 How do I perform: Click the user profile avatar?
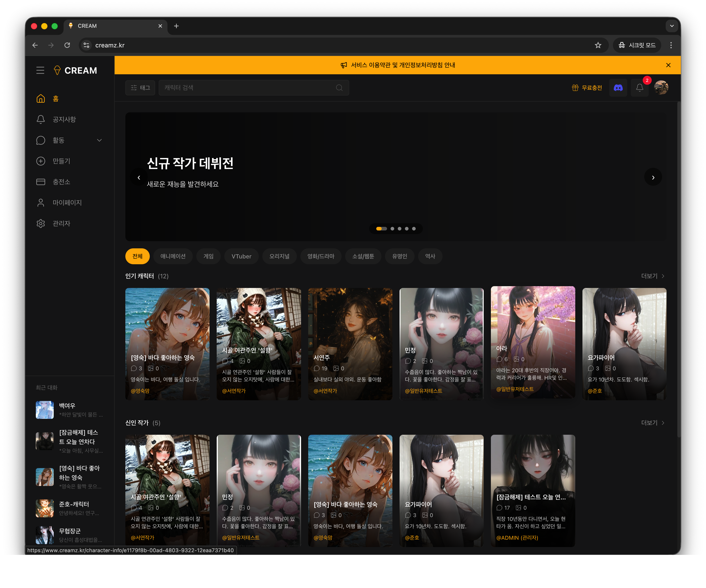click(x=661, y=88)
